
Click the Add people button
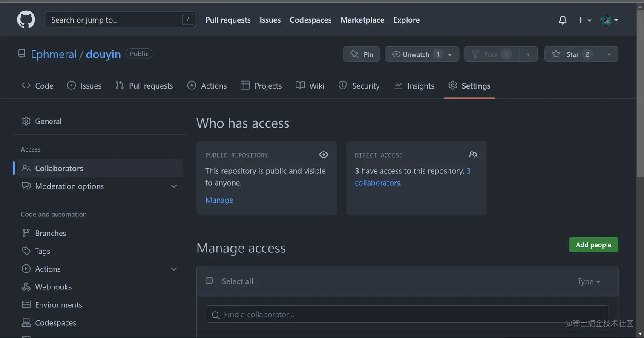pyautogui.click(x=593, y=245)
